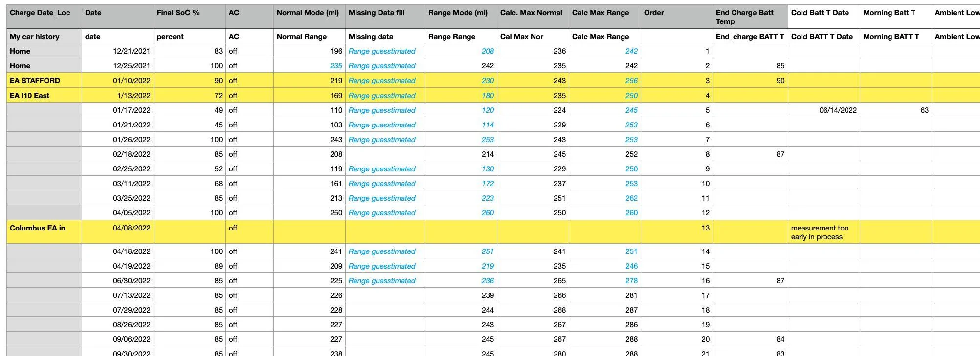Image resolution: width=980 pixels, height=356 pixels.
Task: Click the date cell '12/21/2021'
Action: pos(117,51)
